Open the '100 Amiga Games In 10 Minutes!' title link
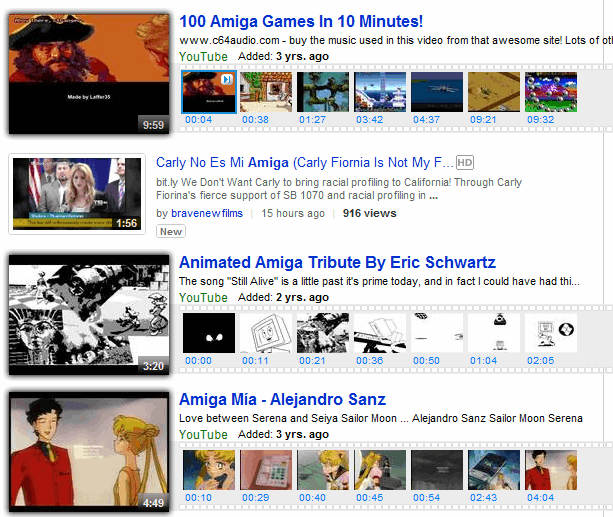The width and height of the screenshot is (613, 517). [x=301, y=22]
